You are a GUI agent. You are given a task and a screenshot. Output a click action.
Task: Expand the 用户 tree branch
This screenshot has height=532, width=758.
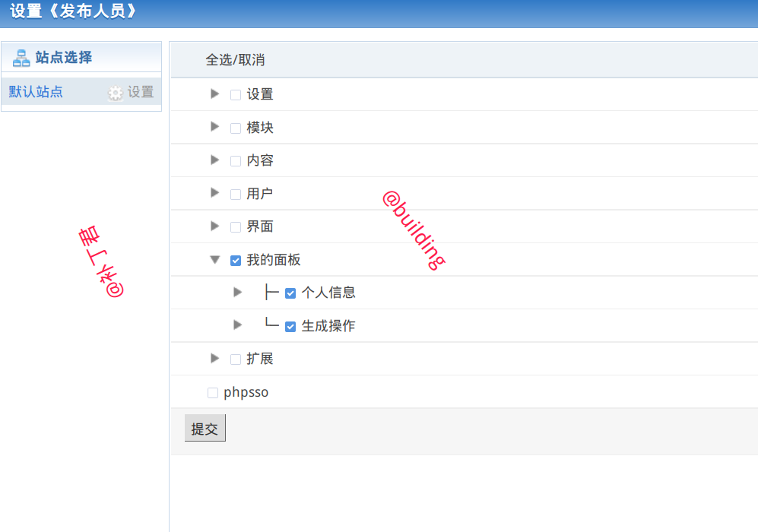point(214,193)
